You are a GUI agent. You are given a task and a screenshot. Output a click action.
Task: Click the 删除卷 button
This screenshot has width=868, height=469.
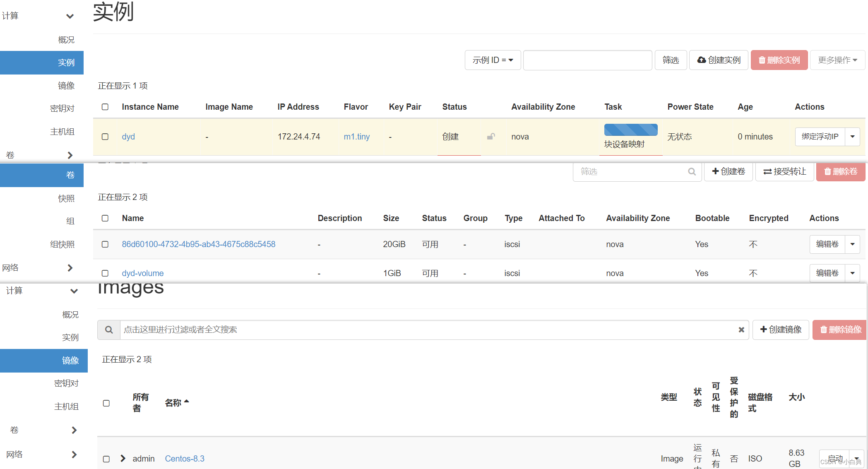tap(841, 172)
